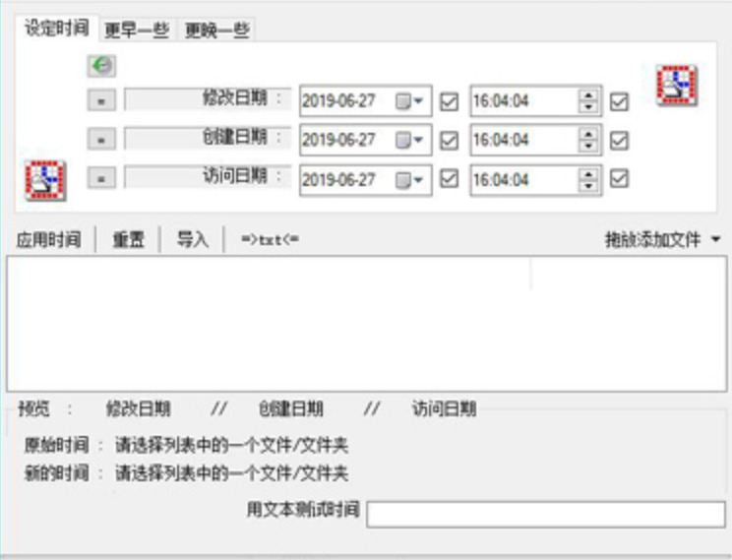The image size is (732, 560).
Task: Click the equals button beside 修改日期
Action: click(101, 100)
